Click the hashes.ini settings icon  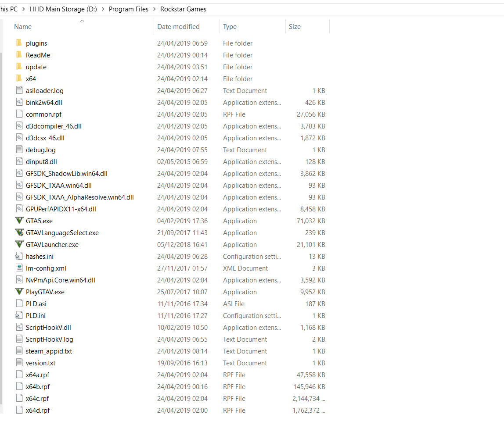[19, 257]
